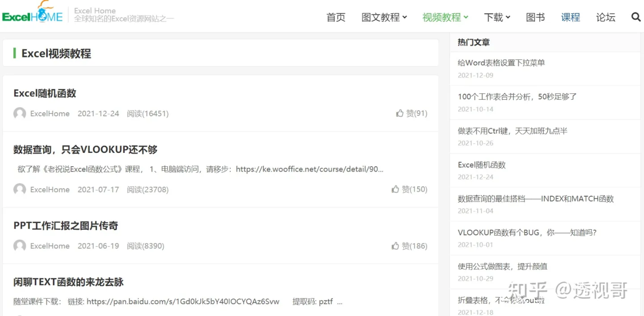Click the date 2021-06-19
Viewport: 644px width, 316px height.
(x=98, y=246)
